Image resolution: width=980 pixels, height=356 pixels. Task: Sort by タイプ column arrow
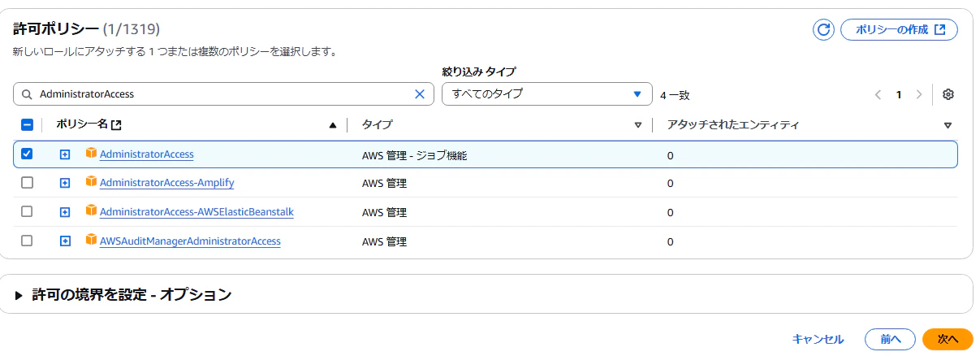638,125
